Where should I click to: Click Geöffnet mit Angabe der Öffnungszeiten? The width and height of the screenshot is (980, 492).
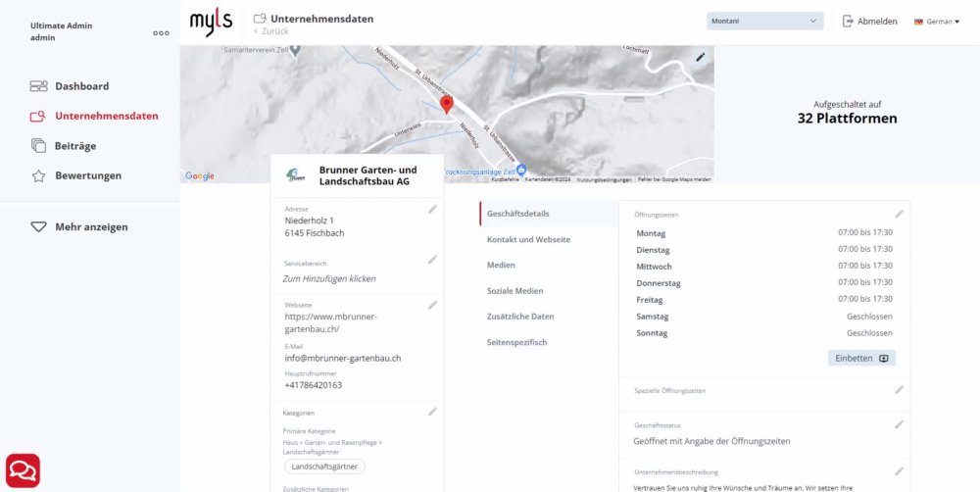click(711, 441)
